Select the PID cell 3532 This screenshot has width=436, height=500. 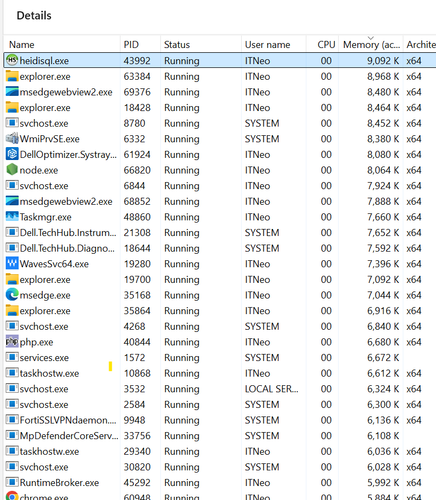coord(134,389)
